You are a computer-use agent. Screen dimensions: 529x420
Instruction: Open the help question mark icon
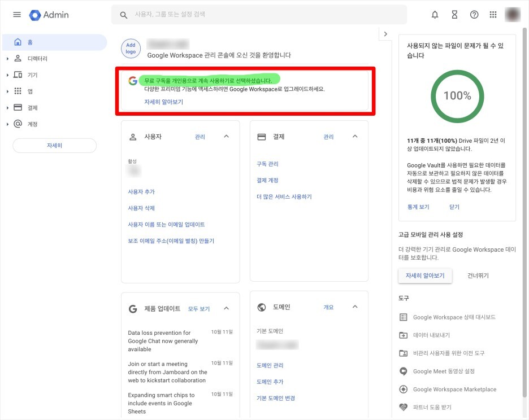click(474, 15)
